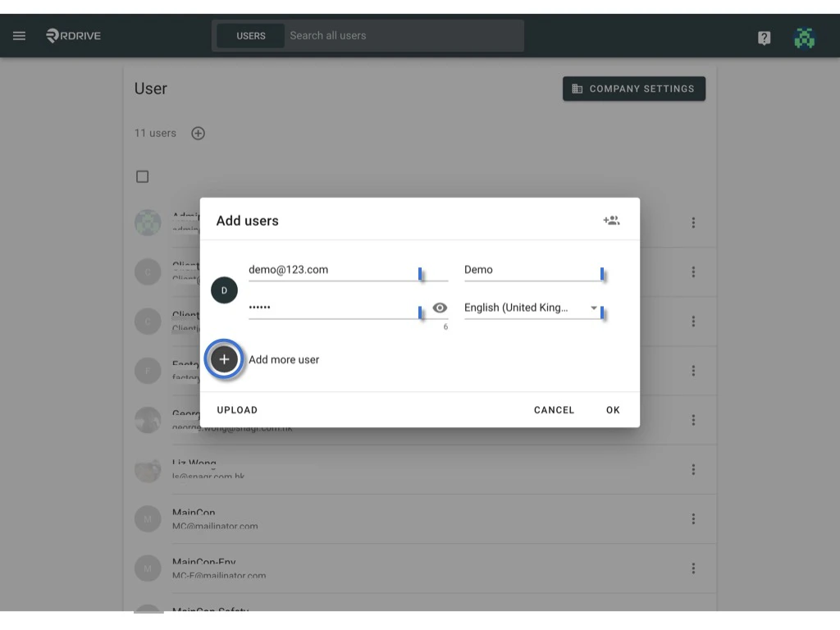Click the RDRIVE logo

[x=72, y=35]
